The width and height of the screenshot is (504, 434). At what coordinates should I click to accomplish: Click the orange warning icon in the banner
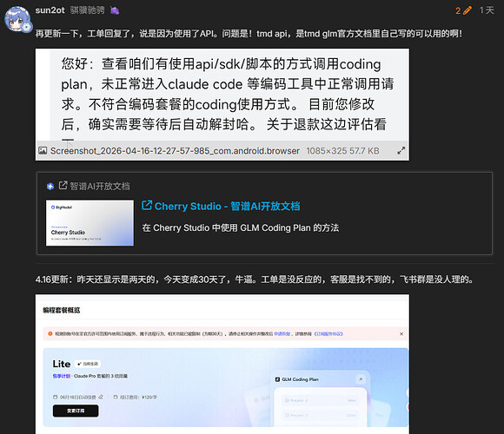(50, 334)
